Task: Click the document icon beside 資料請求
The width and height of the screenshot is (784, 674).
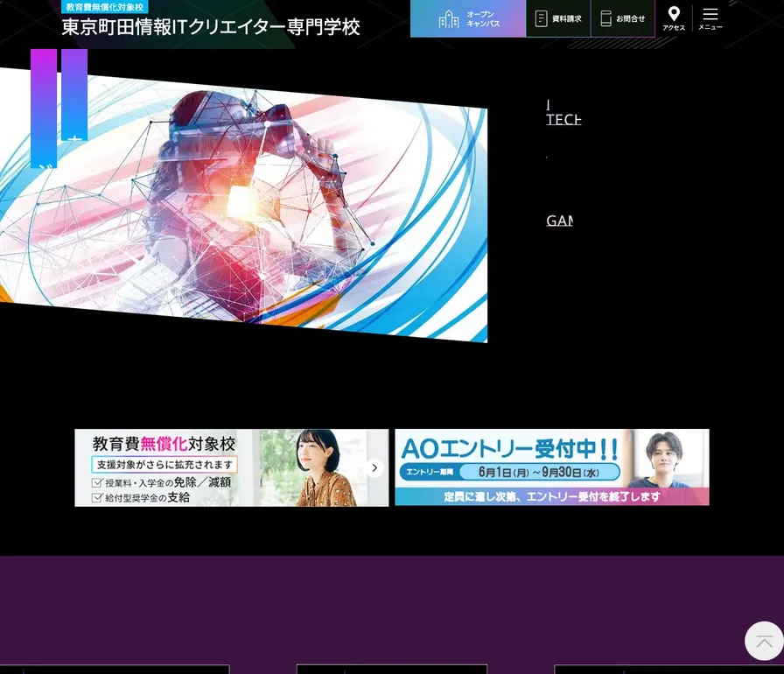Action: click(541, 18)
